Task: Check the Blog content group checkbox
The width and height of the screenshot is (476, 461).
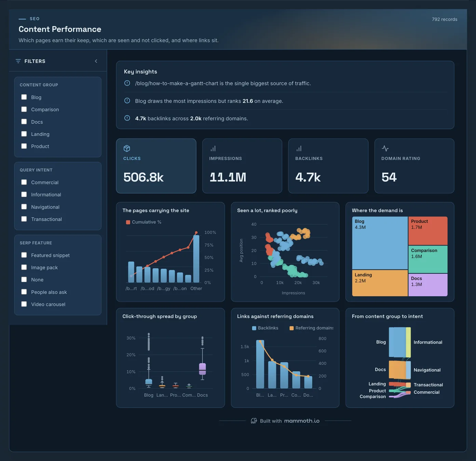Action: [24, 97]
